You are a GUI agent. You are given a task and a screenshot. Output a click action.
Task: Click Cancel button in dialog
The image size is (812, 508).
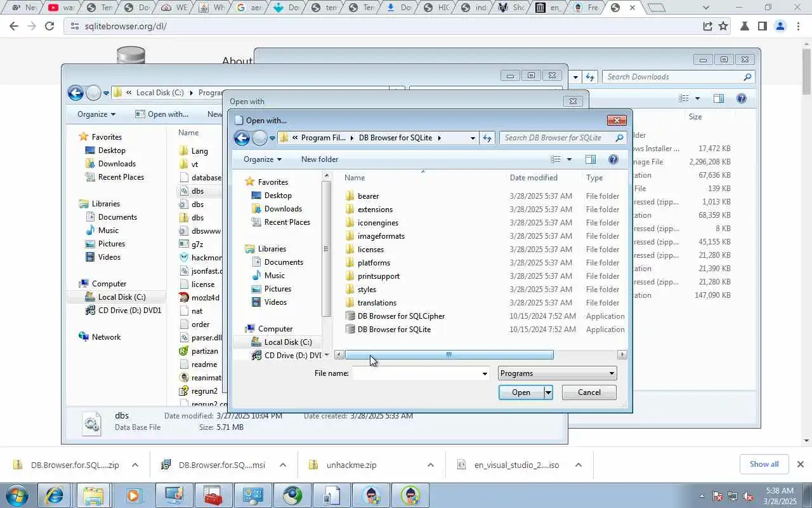click(589, 392)
